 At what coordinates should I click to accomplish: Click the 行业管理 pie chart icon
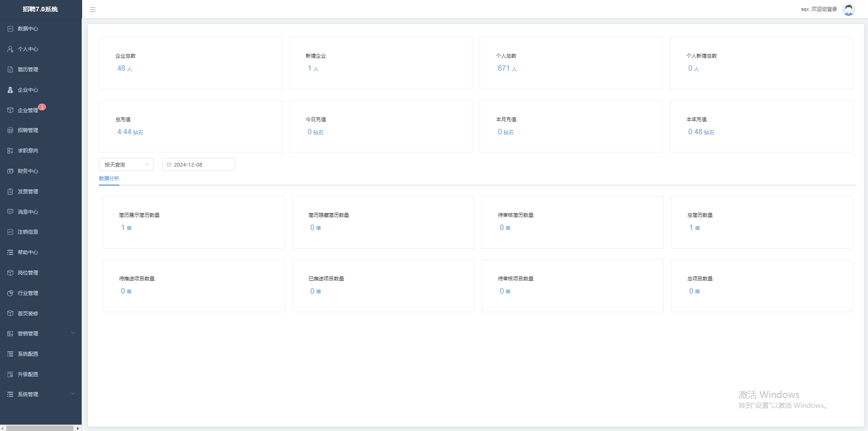[x=10, y=293]
